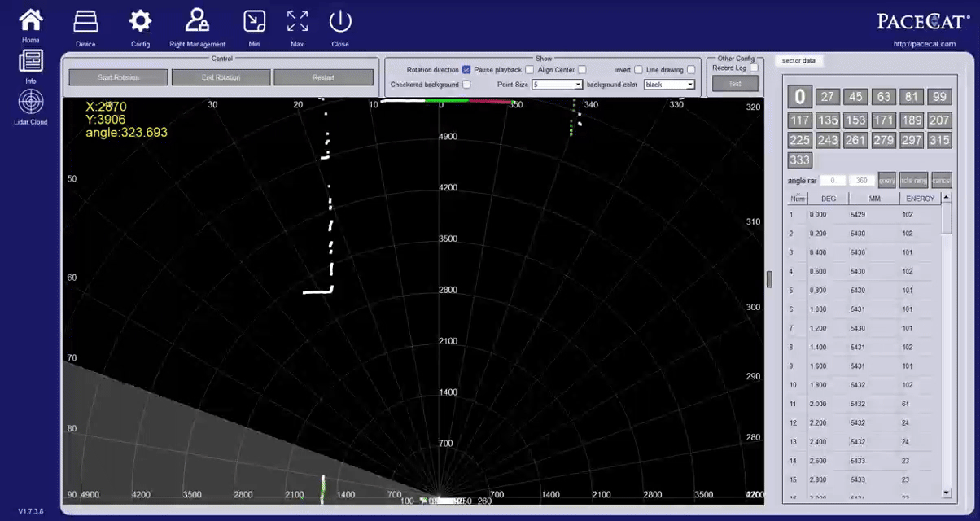Enable the Line drawing checkbox

tap(691, 70)
